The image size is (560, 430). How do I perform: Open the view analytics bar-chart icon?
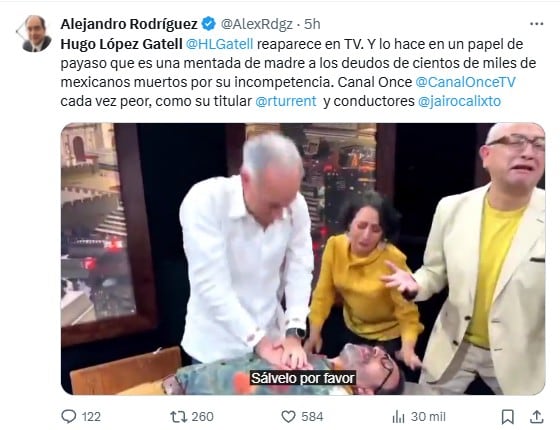(398, 416)
